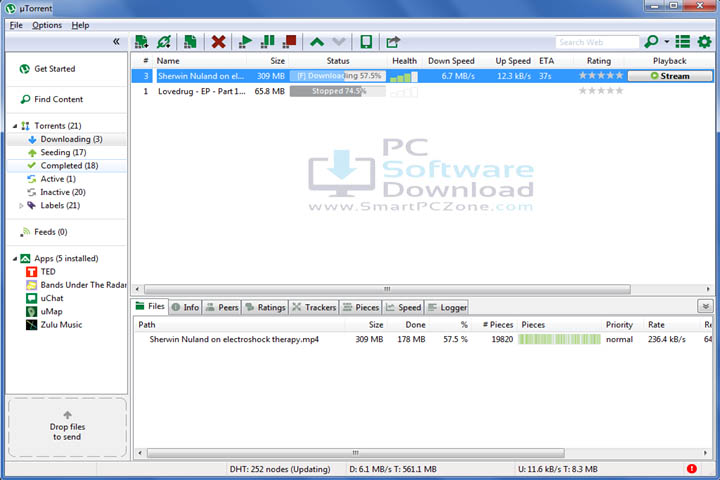This screenshot has width=720, height=480.
Task: Sort by the Health column header
Action: click(404, 61)
